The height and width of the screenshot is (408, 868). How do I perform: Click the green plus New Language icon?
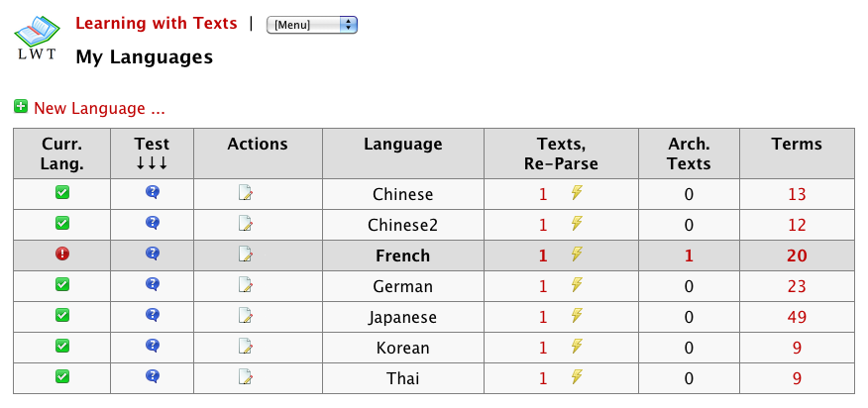21,106
